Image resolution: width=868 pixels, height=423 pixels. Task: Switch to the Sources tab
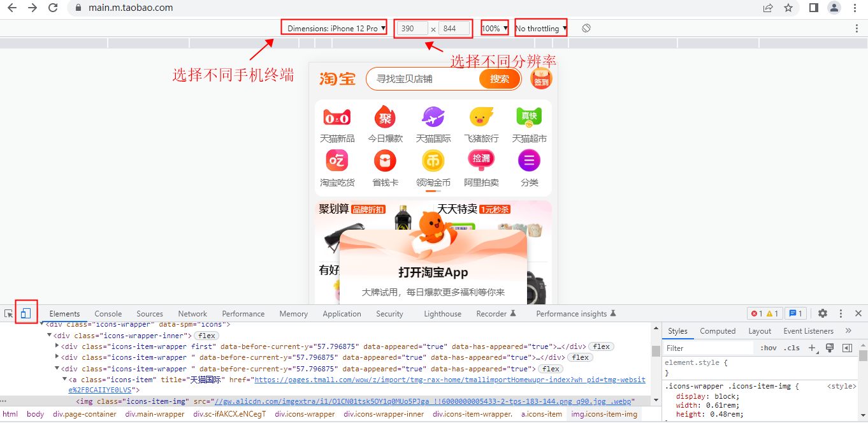pyautogui.click(x=150, y=313)
